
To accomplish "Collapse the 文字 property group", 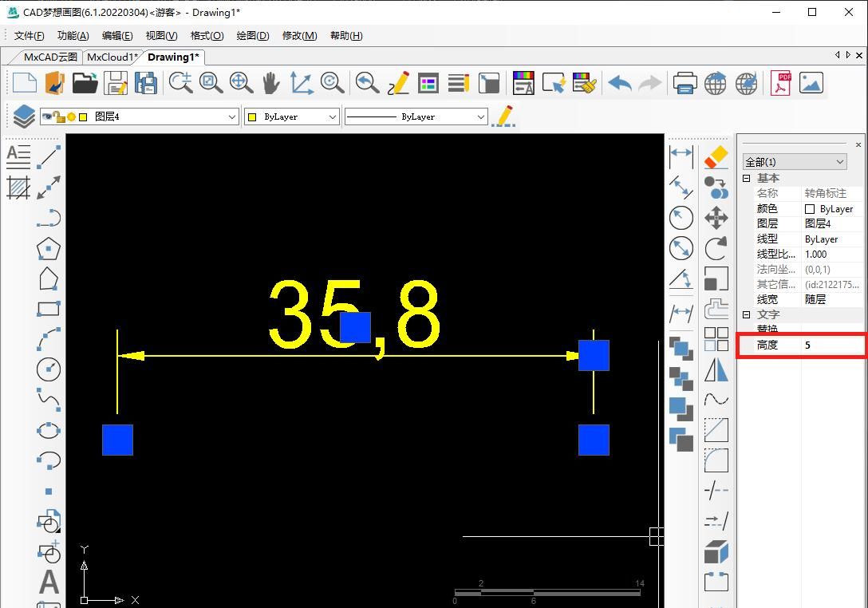I will click(x=747, y=315).
